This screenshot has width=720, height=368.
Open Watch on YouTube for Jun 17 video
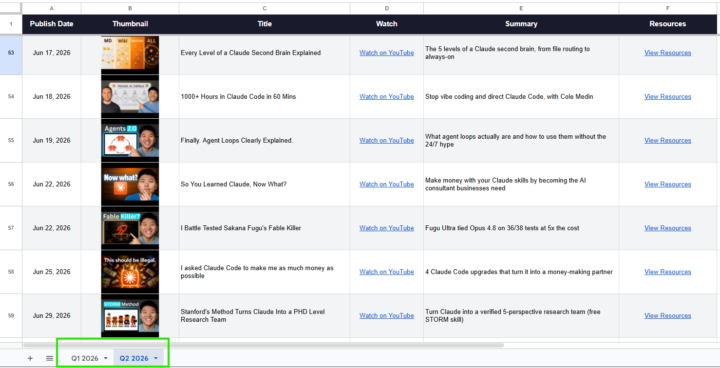tap(387, 53)
